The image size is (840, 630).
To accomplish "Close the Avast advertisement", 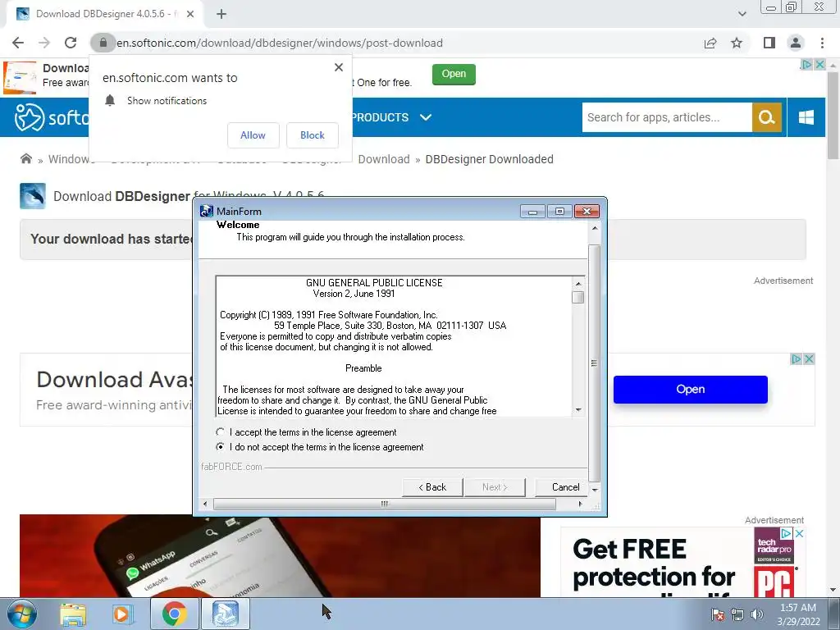I will pos(809,359).
